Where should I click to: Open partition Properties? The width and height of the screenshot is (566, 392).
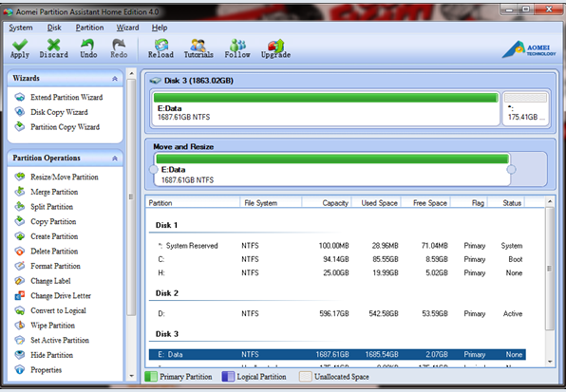coord(46,369)
